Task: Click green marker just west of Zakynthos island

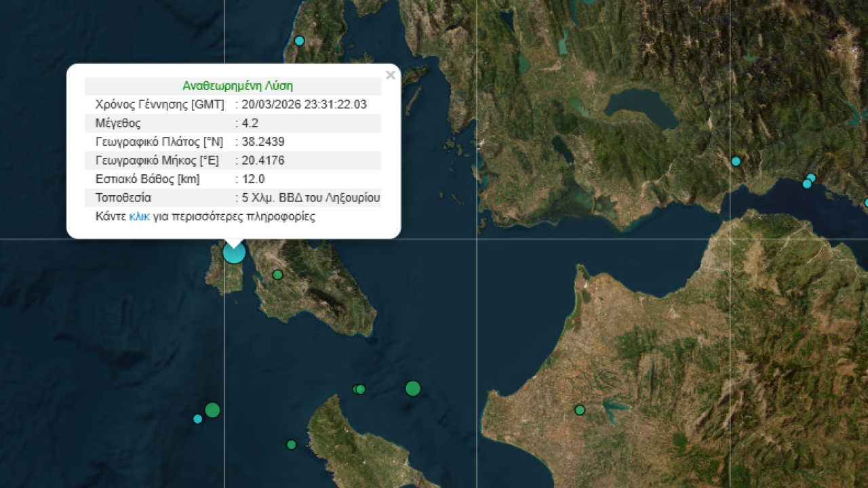Action: [x=292, y=445]
